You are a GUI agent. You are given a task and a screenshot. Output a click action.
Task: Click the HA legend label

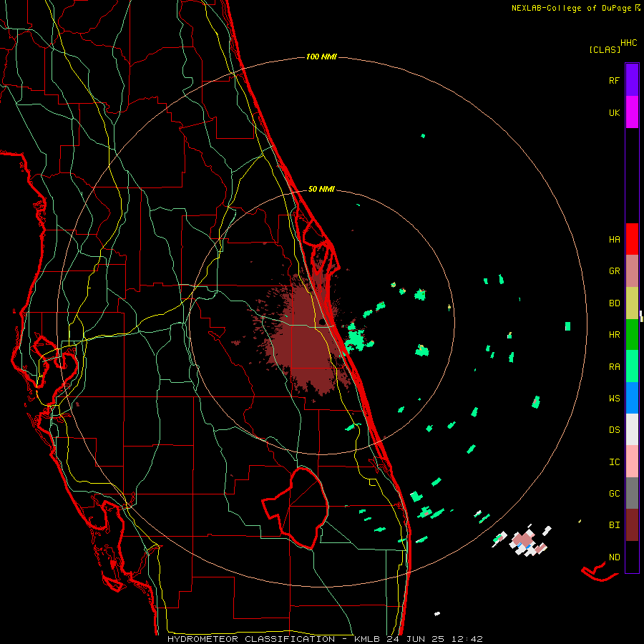click(614, 240)
